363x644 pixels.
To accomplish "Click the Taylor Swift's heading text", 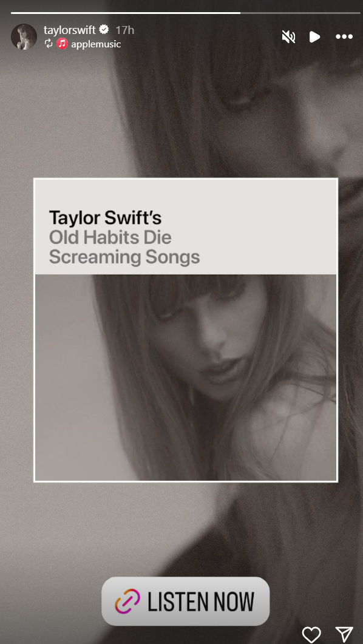I will (105, 218).
